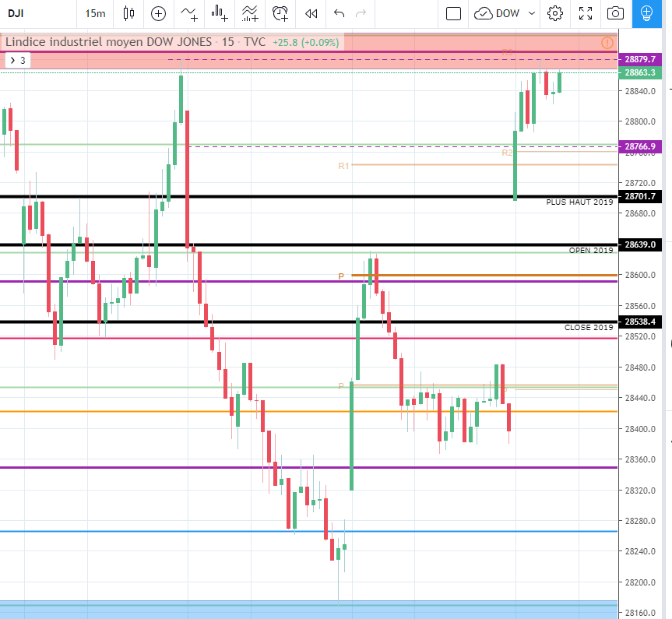Viewport: 672px width, 619px height.
Task: Select the 28639.0 black price label
Action: pos(640,244)
